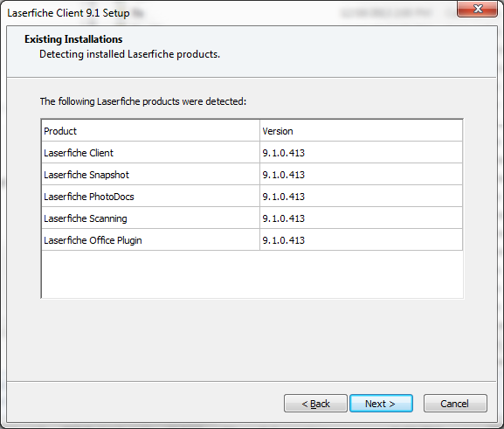Image resolution: width=504 pixels, height=429 pixels.
Task: Select the Laserfiche Snapshot row
Action: tap(252, 174)
